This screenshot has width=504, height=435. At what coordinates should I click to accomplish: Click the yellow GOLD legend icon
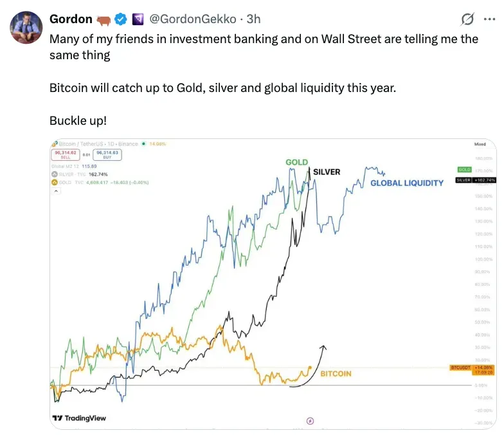(x=54, y=182)
